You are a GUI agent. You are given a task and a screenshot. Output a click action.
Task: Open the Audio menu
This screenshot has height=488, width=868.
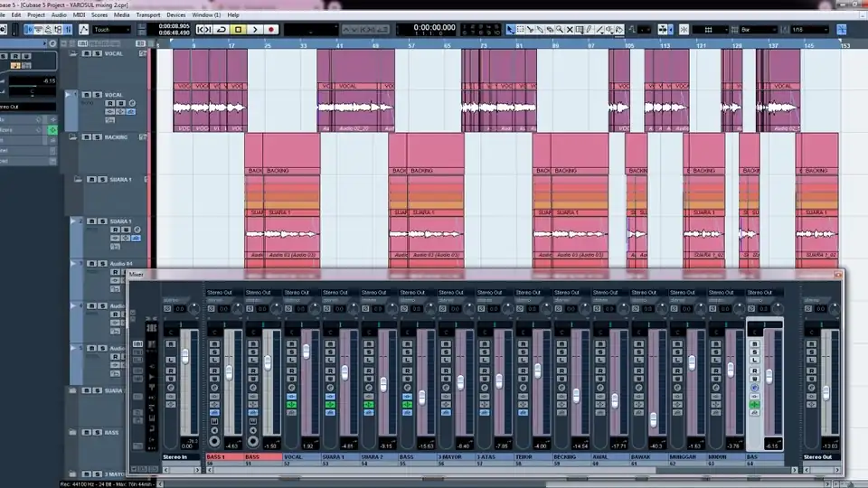tap(59, 15)
